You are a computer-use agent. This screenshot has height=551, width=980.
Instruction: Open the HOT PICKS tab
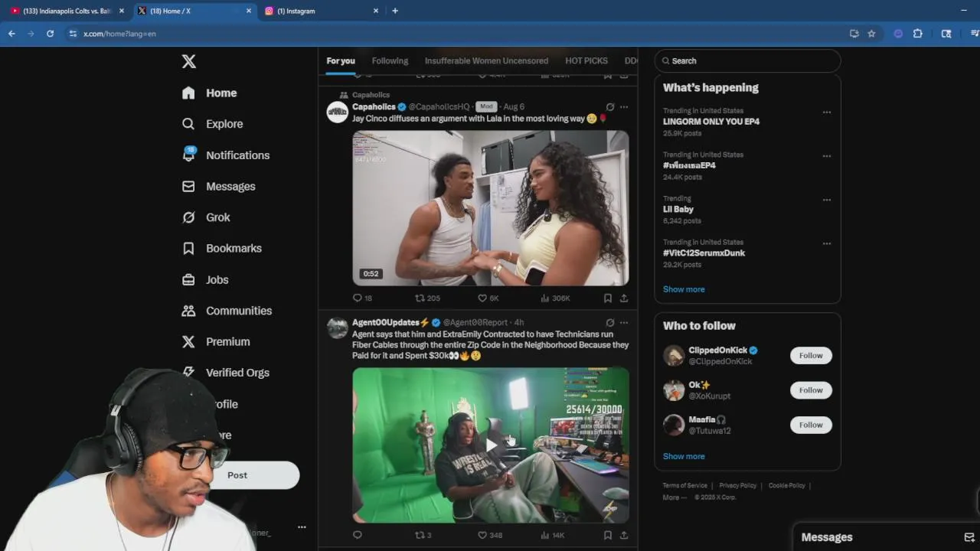click(x=586, y=60)
